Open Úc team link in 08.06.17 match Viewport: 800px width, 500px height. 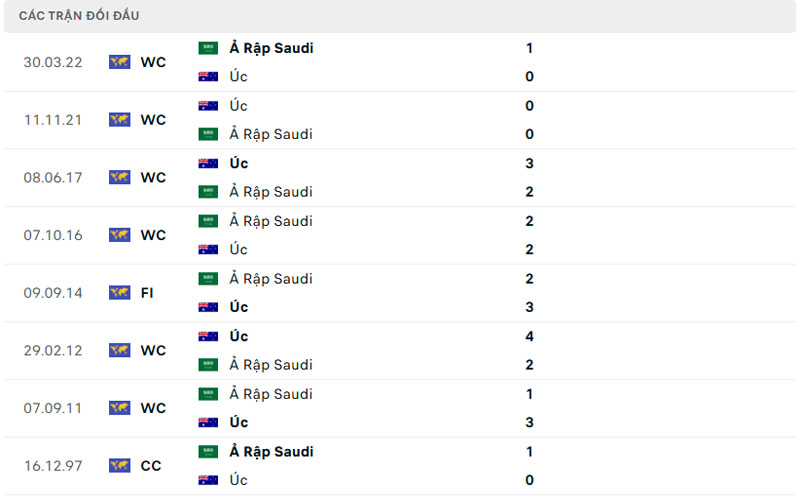pyautogui.click(x=238, y=163)
